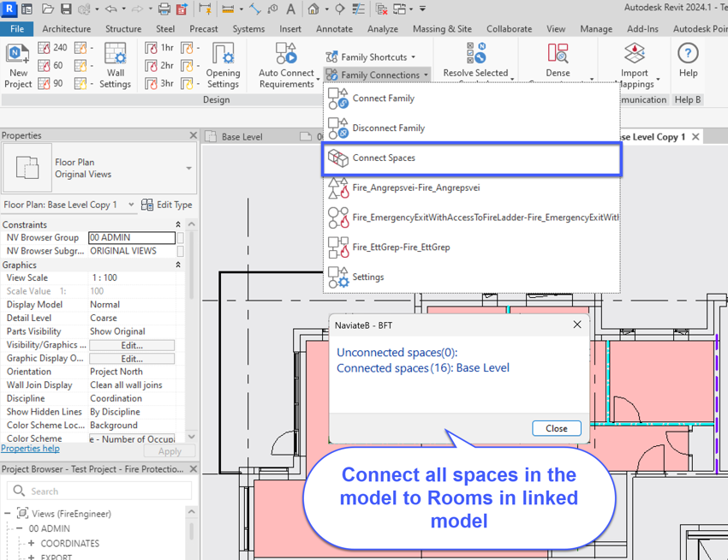The height and width of the screenshot is (560, 728).
Task: Open the Floor Plan type selector dropdown
Action: [x=188, y=168]
